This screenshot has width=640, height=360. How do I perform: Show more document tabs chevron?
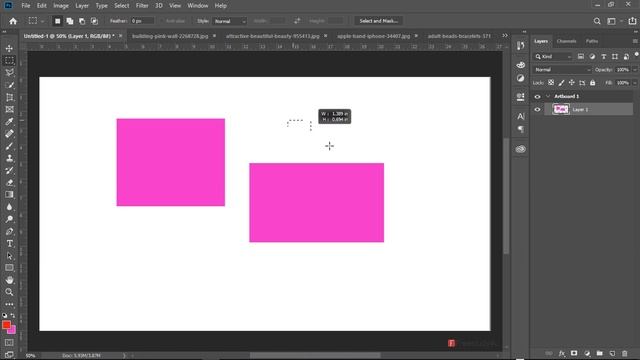(x=505, y=36)
